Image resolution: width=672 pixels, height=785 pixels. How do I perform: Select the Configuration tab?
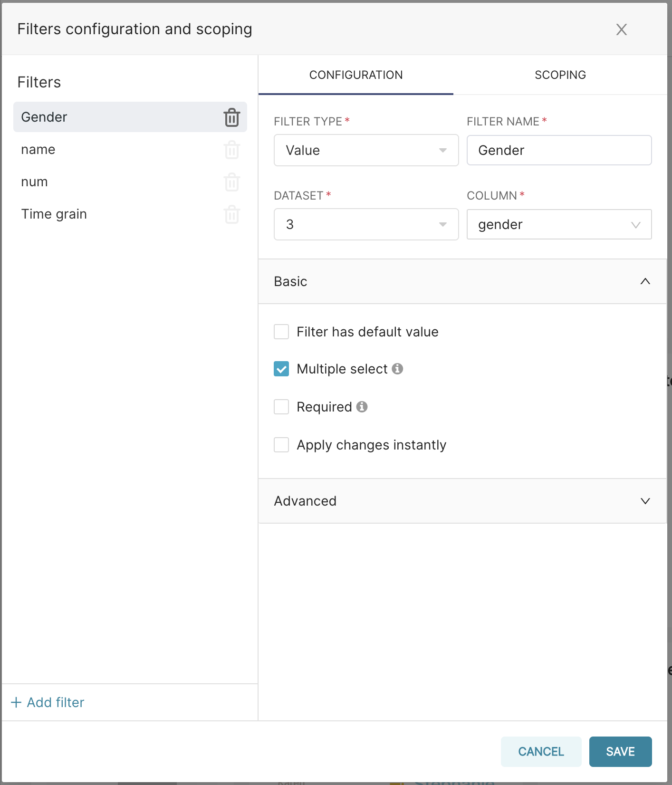pos(356,75)
